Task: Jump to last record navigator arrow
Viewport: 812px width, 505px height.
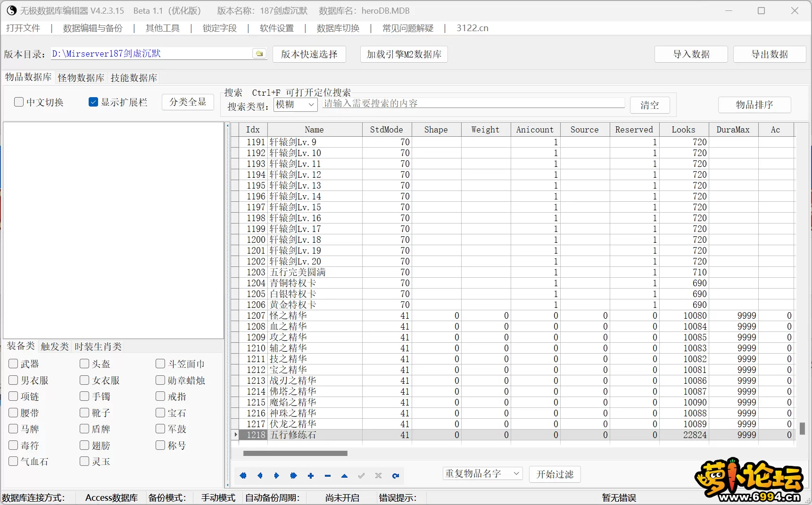Action: pos(294,476)
